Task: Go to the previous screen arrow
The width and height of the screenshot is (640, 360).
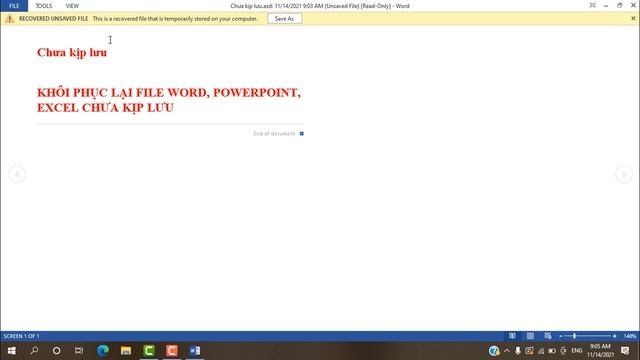Action: 17,174
